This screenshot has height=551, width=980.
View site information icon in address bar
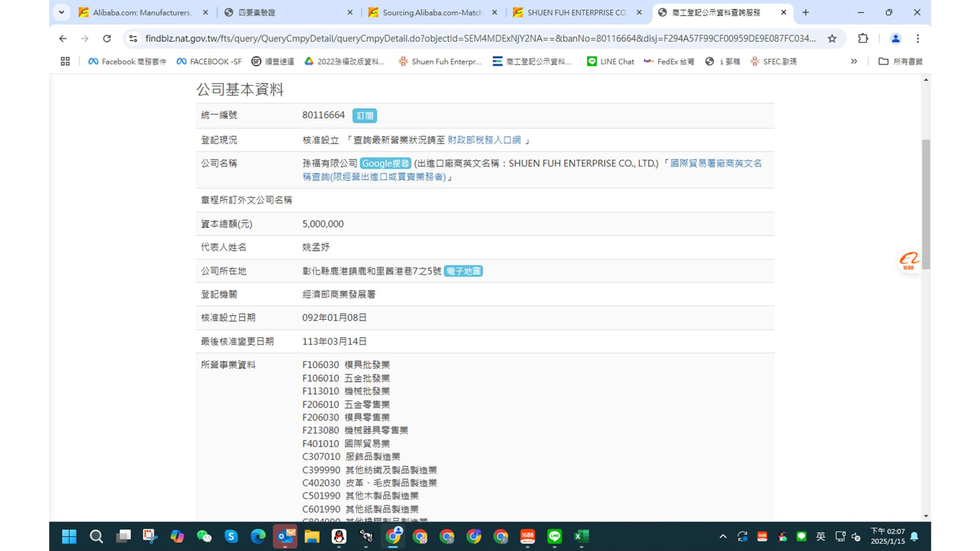[133, 39]
